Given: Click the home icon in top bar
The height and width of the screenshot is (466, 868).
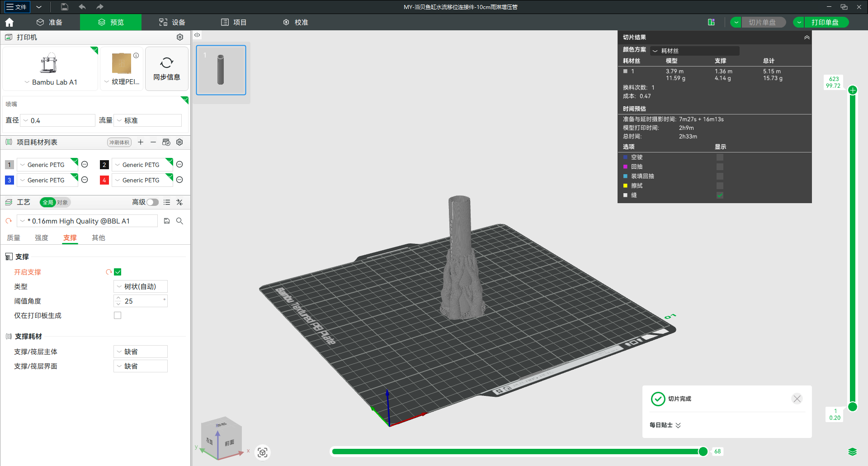Looking at the screenshot, I should pos(9,22).
